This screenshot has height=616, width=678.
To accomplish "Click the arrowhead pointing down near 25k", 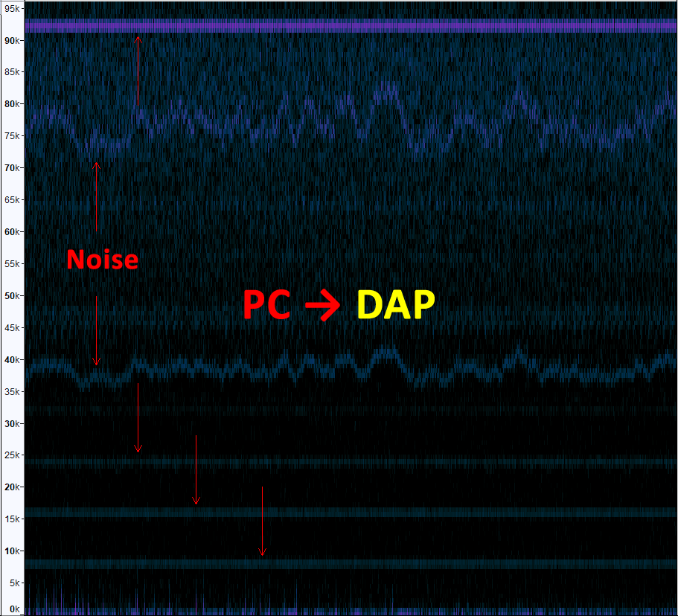I will (x=138, y=448).
